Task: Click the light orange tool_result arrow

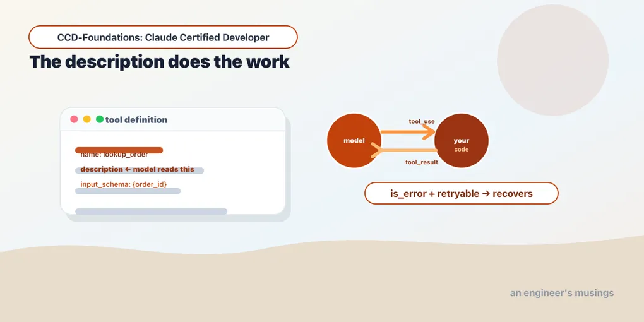Action: 405,150
